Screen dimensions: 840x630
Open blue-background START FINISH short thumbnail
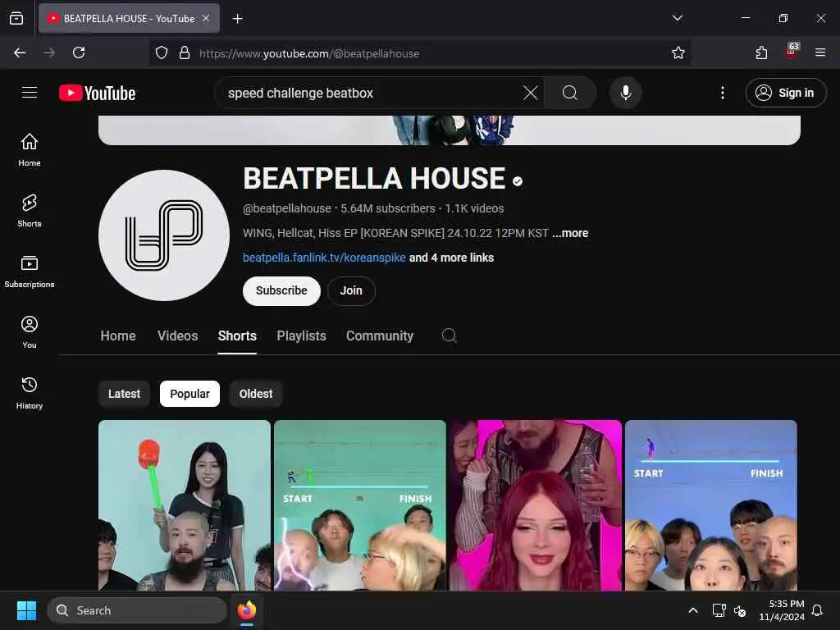tap(711, 505)
